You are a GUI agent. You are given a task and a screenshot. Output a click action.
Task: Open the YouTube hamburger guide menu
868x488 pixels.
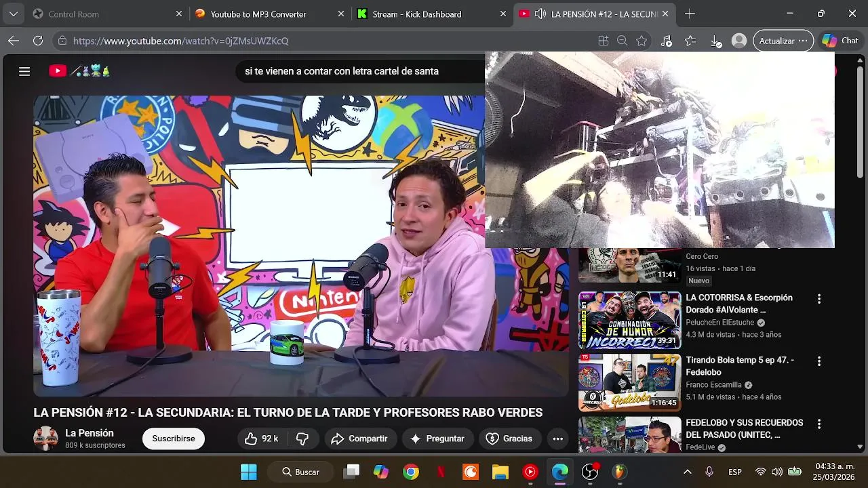[24, 71]
